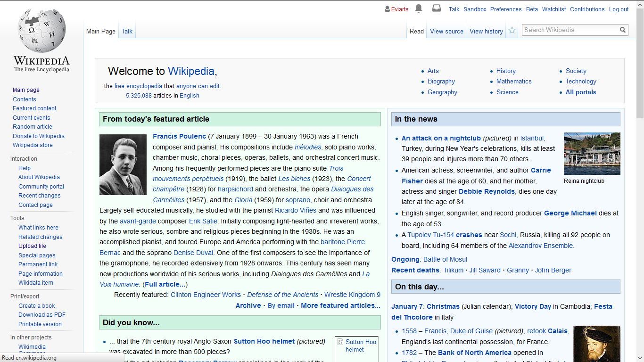Switch to the Talk tab
The image size is (644, 362).
click(127, 32)
